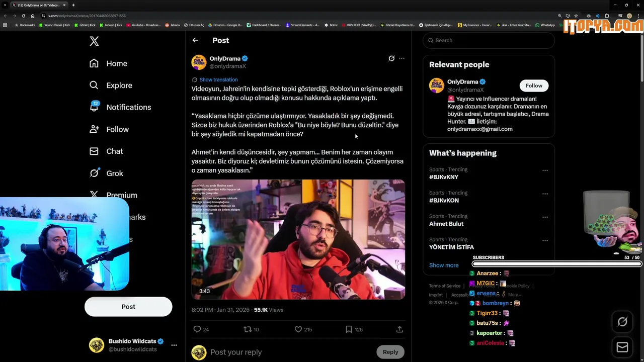The height and width of the screenshot is (362, 644).
Task: Open a new browser tab
Action: pos(73,5)
